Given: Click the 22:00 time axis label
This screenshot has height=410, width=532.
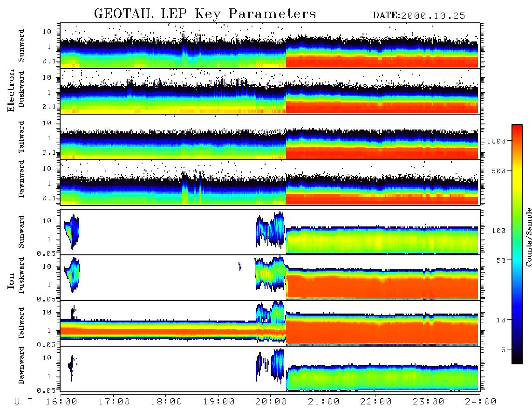Looking at the screenshot, I should click(376, 402).
